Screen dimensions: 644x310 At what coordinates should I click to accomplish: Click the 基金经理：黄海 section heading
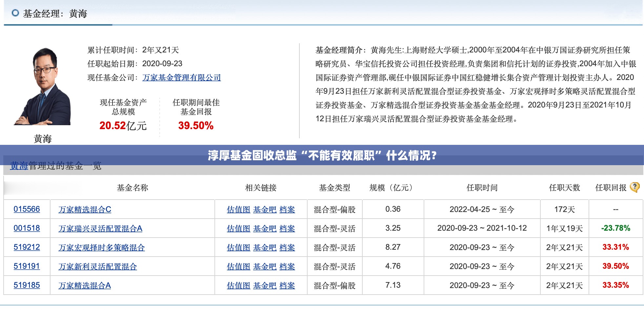tap(55, 13)
